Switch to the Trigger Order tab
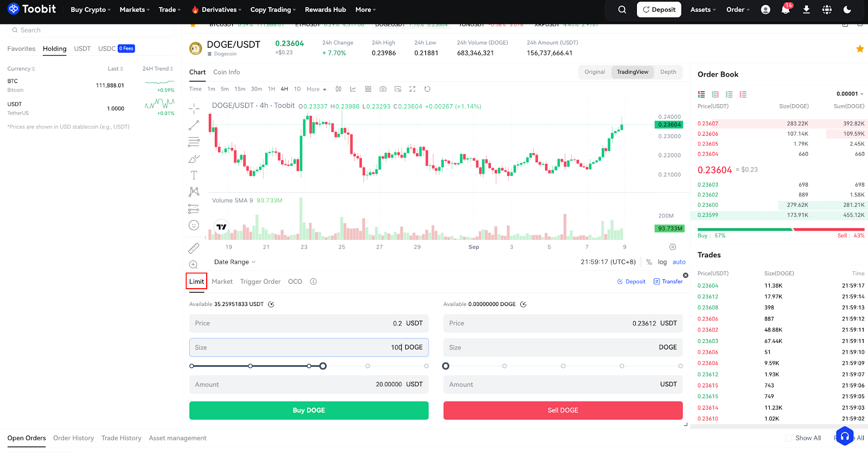 260,282
